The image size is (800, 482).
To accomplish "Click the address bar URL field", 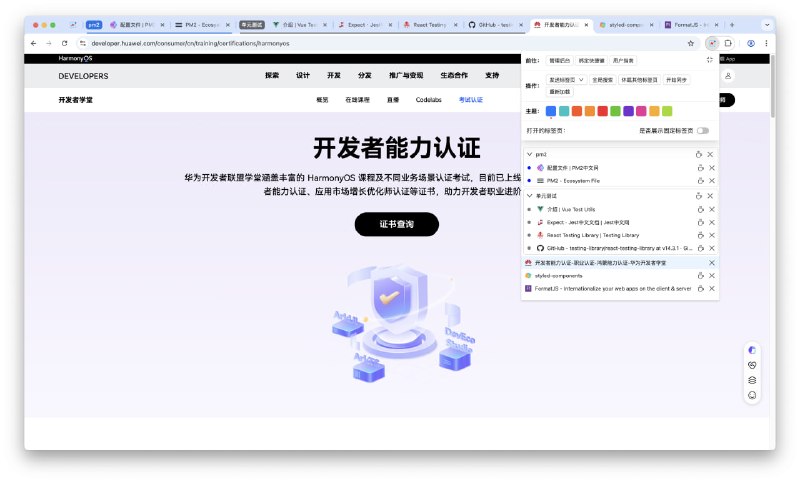I will pos(388,43).
